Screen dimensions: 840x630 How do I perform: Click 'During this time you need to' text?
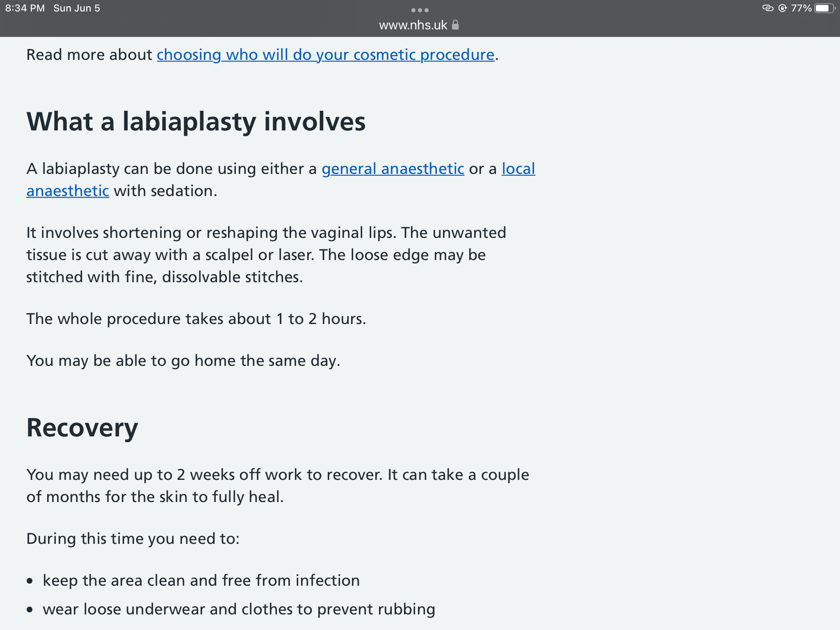(x=133, y=539)
